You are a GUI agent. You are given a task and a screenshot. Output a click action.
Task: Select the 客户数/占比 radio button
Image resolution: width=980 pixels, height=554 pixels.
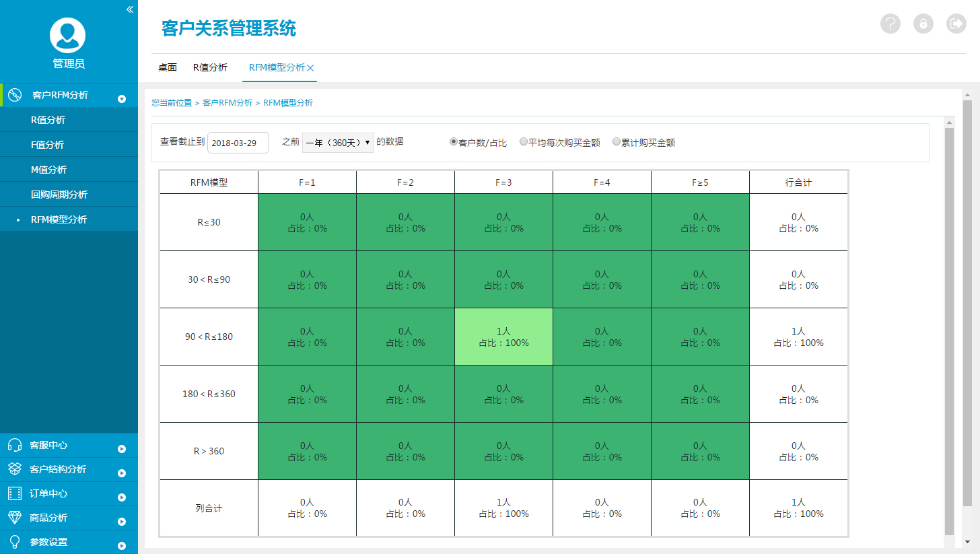[454, 142]
